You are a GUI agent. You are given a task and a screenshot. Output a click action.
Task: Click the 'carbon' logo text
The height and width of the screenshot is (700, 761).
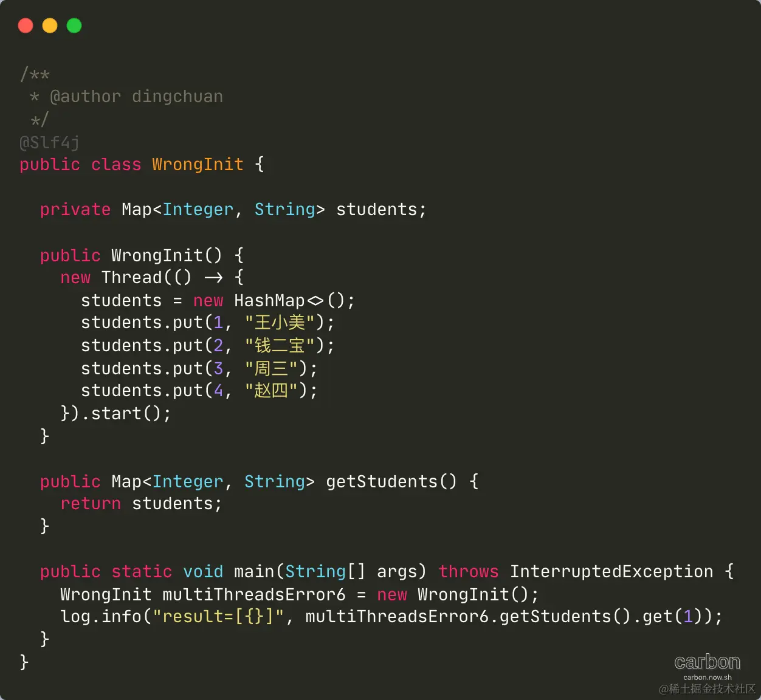(x=708, y=662)
